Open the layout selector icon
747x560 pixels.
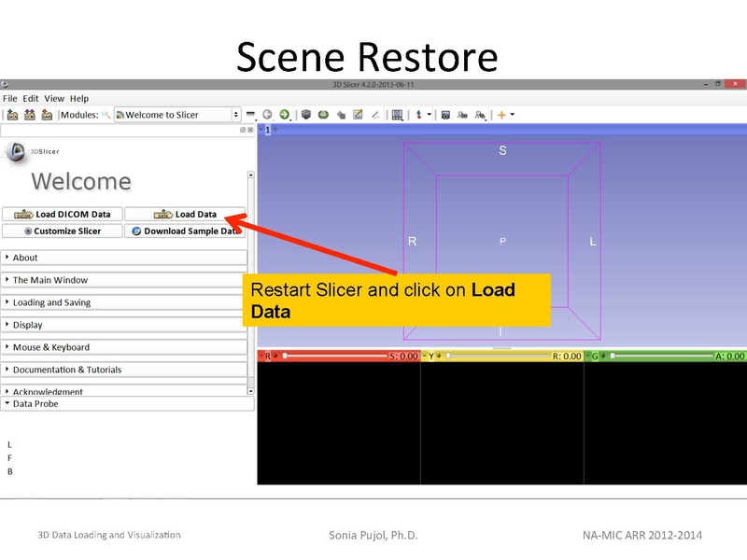pyautogui.click(x=398, y=115)
